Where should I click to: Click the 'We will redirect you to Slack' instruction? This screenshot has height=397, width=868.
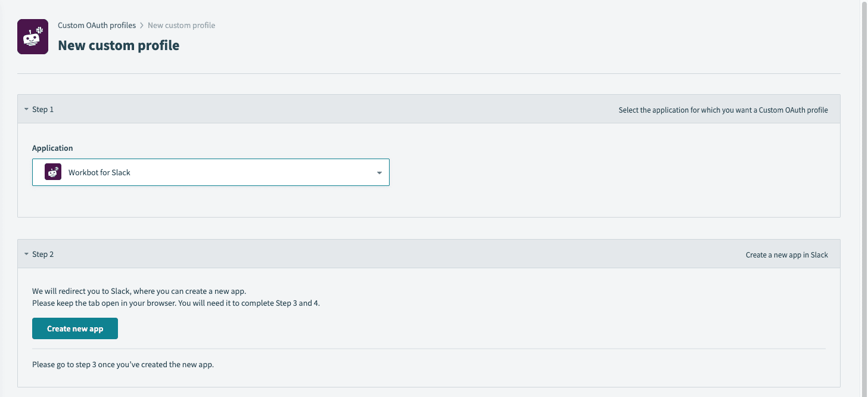pos(139,291)
